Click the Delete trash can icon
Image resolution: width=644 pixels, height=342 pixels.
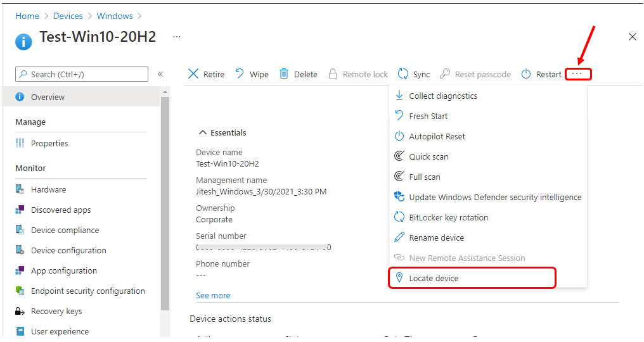pyautogui.click(x=284, y=74)
